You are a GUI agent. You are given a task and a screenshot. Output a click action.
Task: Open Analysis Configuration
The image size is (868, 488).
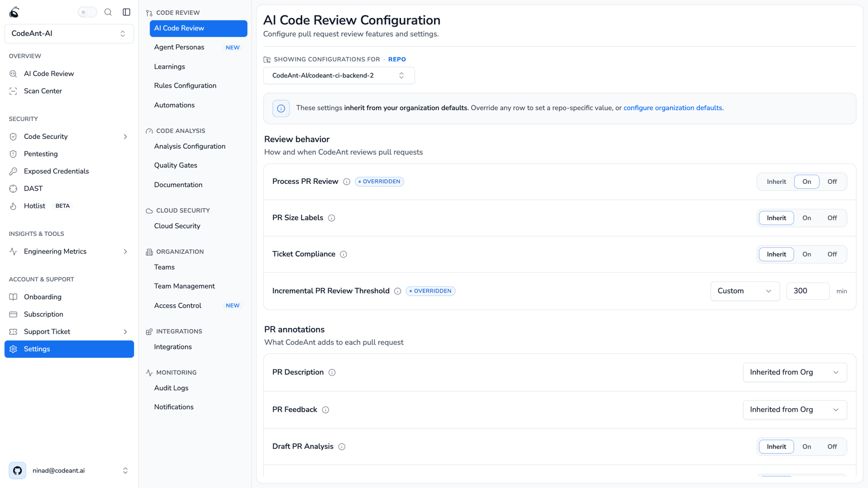(199, 146)
